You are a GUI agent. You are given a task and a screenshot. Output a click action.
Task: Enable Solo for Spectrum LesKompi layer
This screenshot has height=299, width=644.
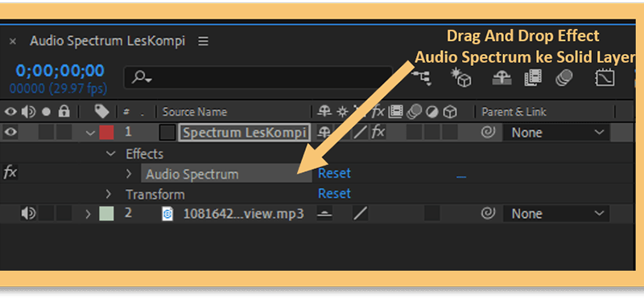pos(47,133)
